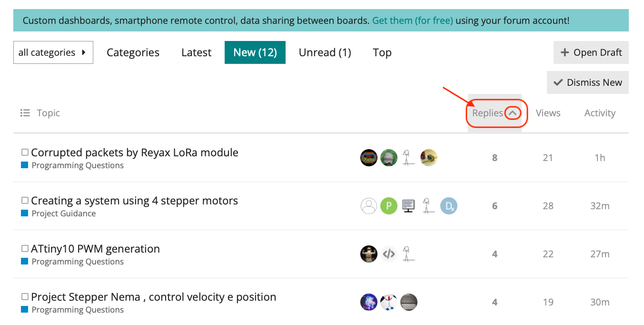Switch to the Latest tab

point(196,52)
